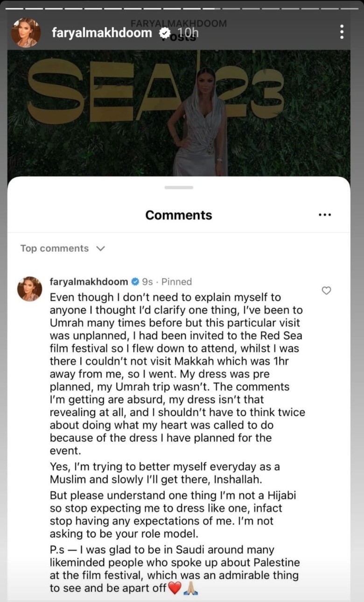The image size is (364, 602).
Task: Click the chevron arrow beside Top comments
Action: click(x=100, y=248)
